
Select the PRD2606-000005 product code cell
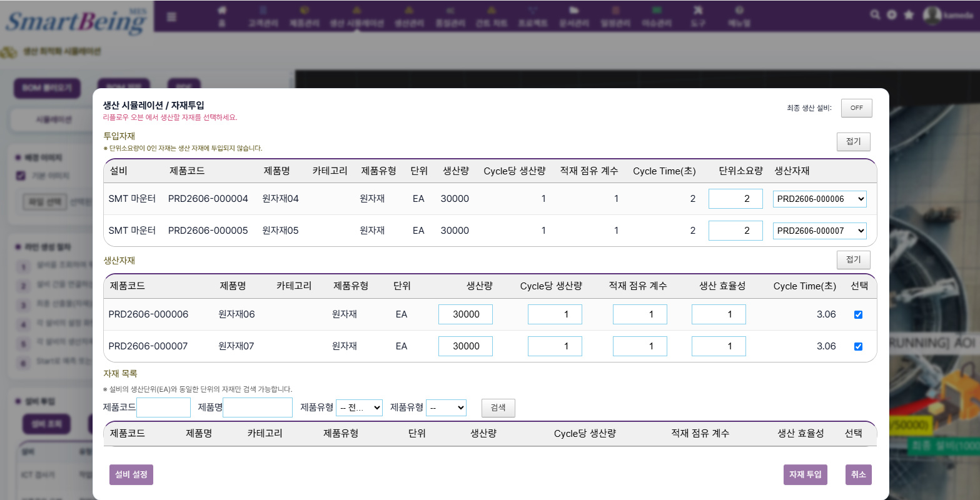point(208,231)
